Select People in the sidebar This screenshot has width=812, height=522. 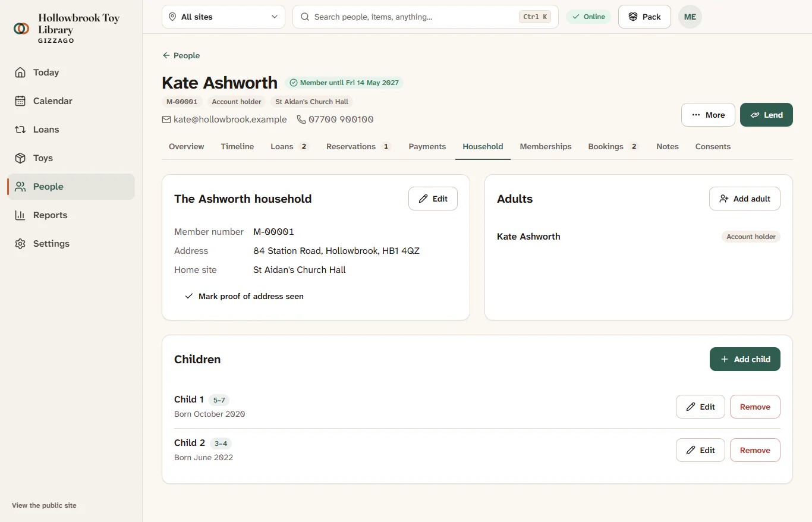pyautogui.click(x=71, y=187)
